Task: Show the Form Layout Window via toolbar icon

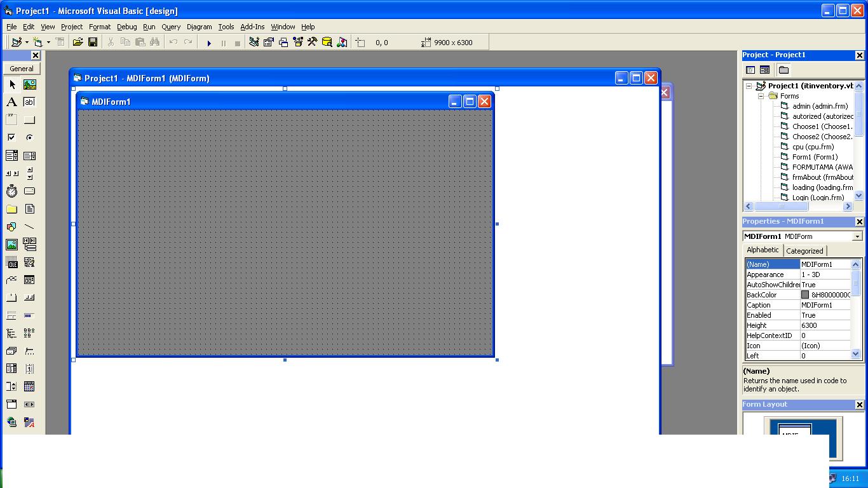Action: (x=283, y=42)
